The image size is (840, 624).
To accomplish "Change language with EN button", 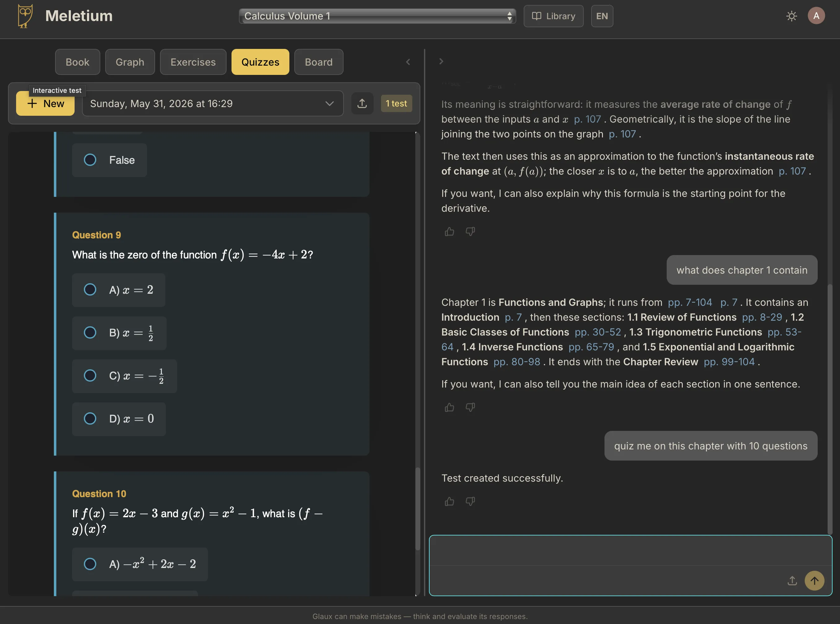I will click(602, 16).
